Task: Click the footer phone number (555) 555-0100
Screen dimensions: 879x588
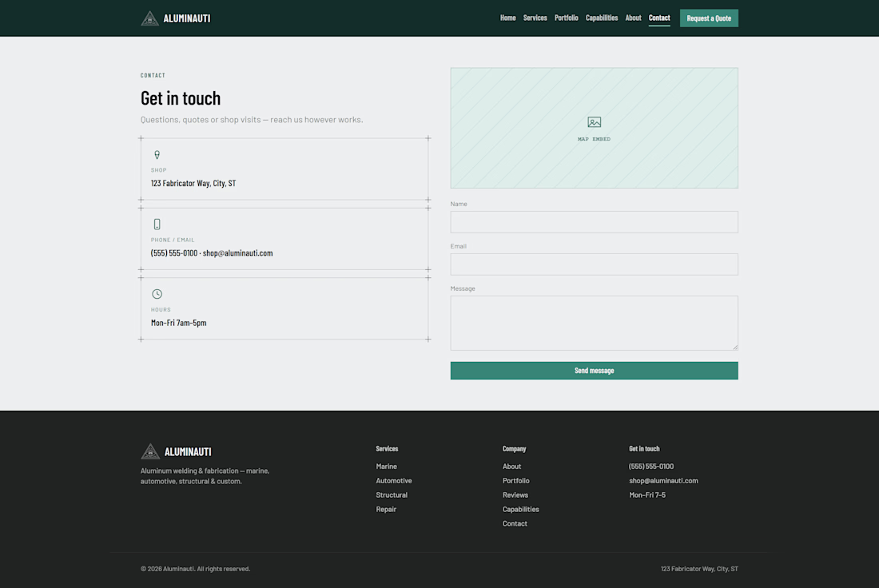Action: click(650, 467)
